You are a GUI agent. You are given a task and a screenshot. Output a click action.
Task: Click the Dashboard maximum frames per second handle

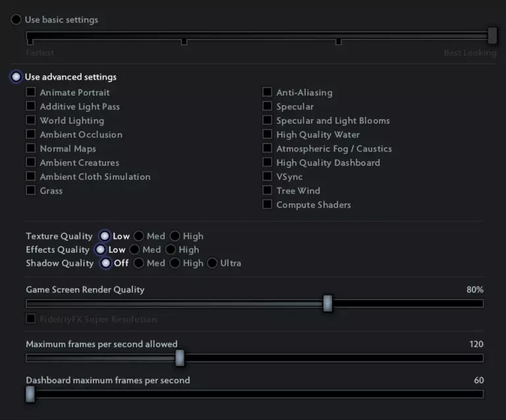pyautogui.click(x=30, y=394)
